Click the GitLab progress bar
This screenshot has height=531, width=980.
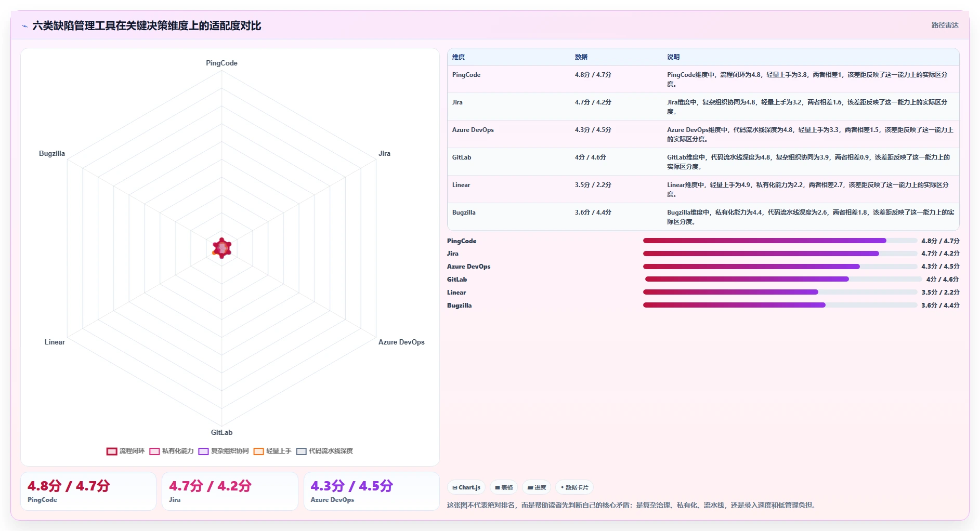(783, 279)
